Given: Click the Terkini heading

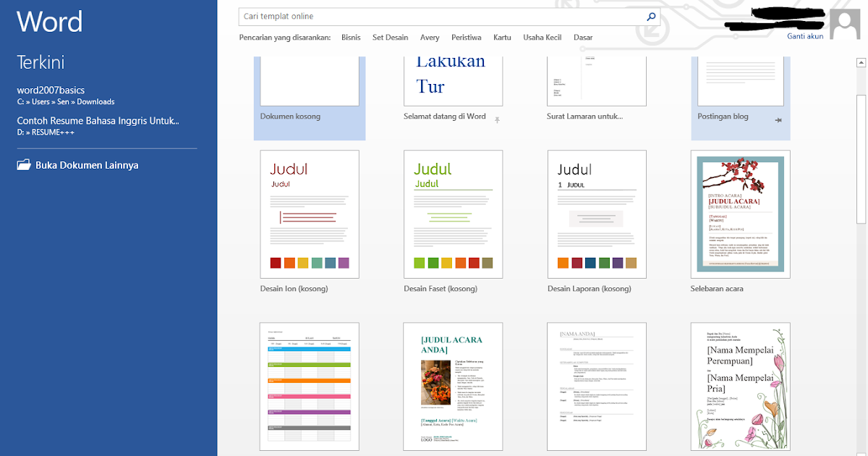Looking at the screenshot, I should [41, 63].
